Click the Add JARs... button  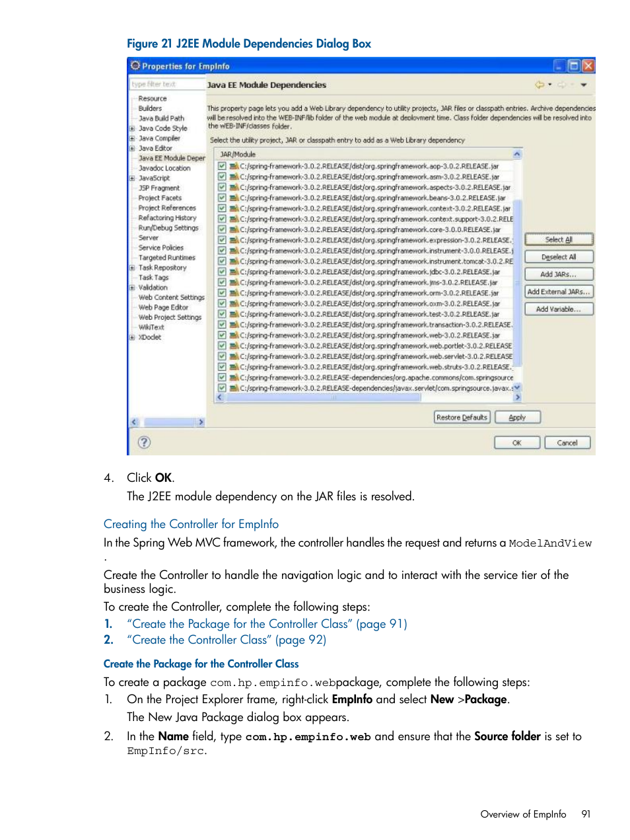pyautogui.click(x=559, y=274)
